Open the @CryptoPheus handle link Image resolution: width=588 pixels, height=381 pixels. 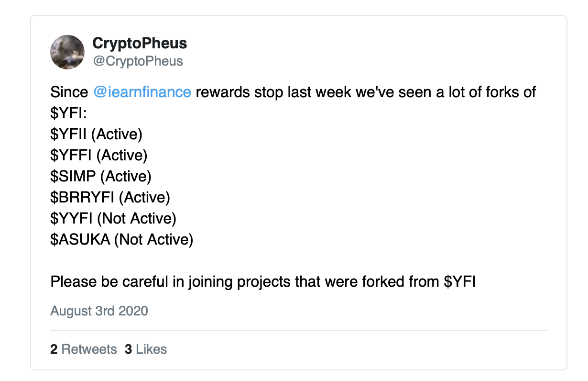pos(138,61)
